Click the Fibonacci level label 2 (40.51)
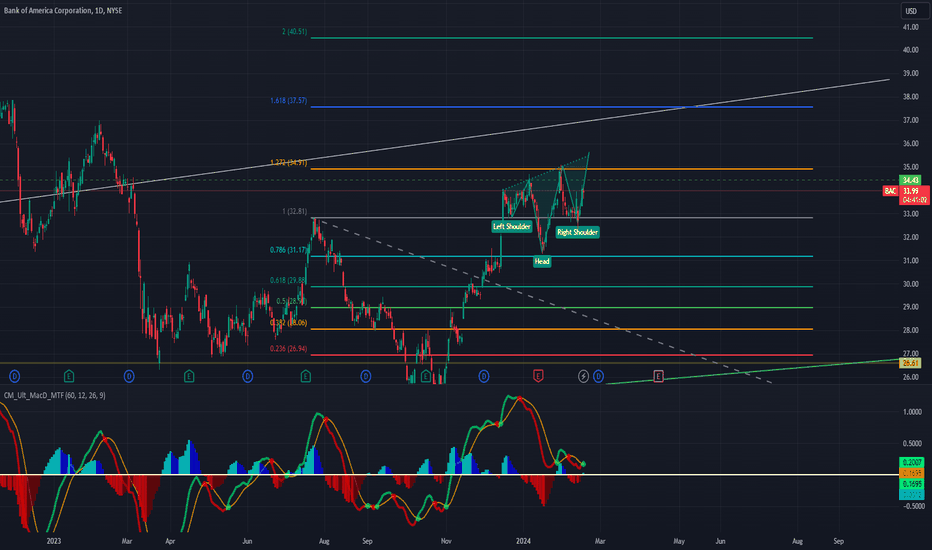Image resolution: width=932 pixels, height=550 pixels. click(294, 32)
